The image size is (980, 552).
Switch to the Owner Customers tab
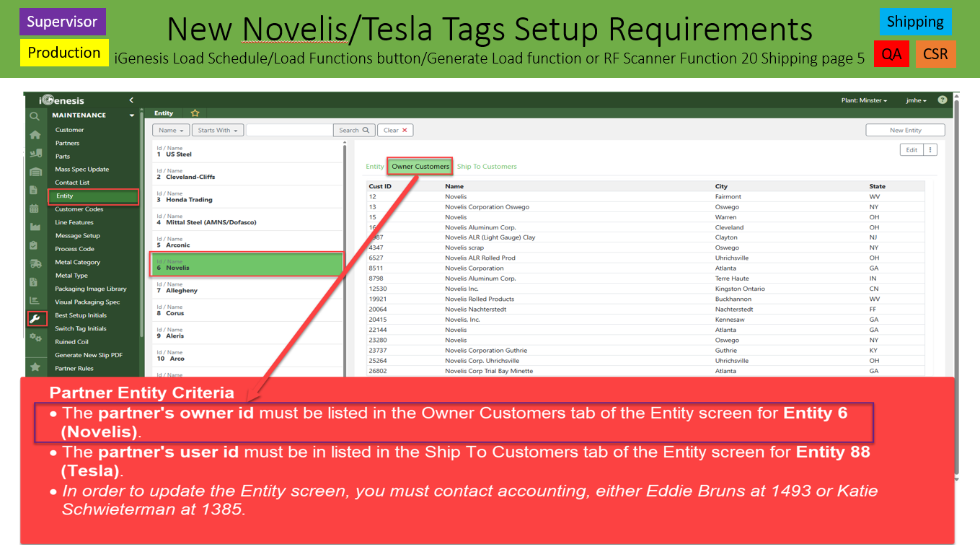[420, 167]
